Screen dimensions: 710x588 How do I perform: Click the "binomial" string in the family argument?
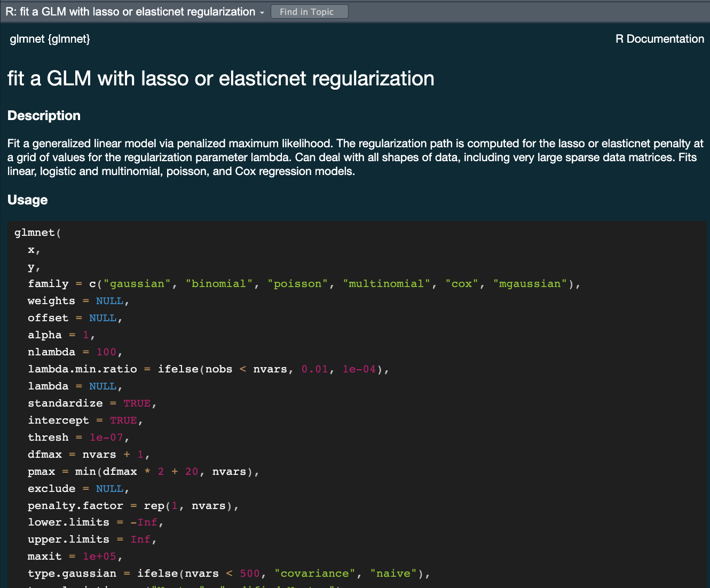219,284
